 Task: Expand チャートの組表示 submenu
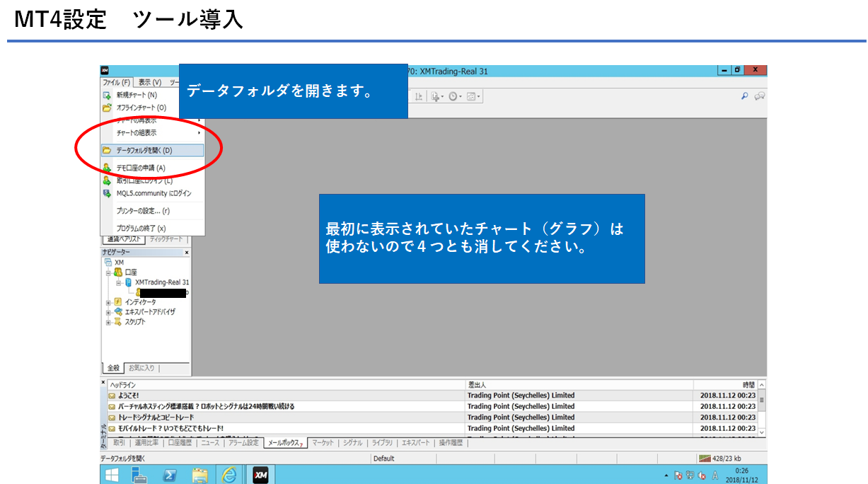152,133
